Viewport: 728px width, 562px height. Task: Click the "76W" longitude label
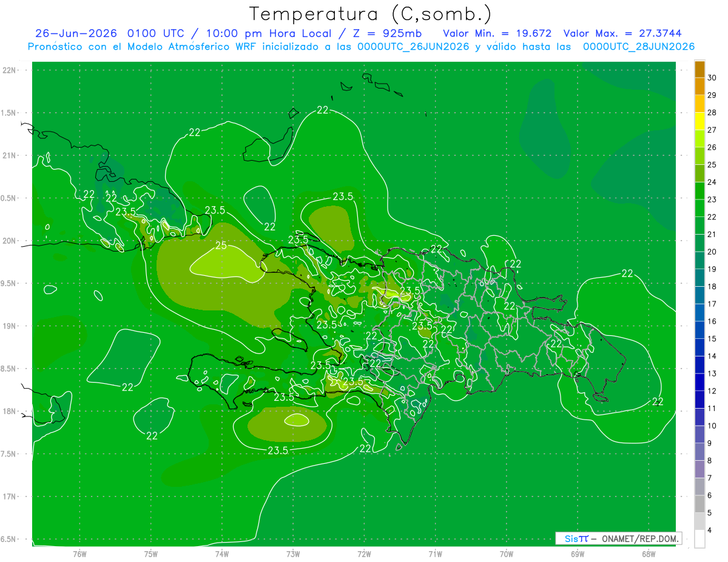click(79, 554)
